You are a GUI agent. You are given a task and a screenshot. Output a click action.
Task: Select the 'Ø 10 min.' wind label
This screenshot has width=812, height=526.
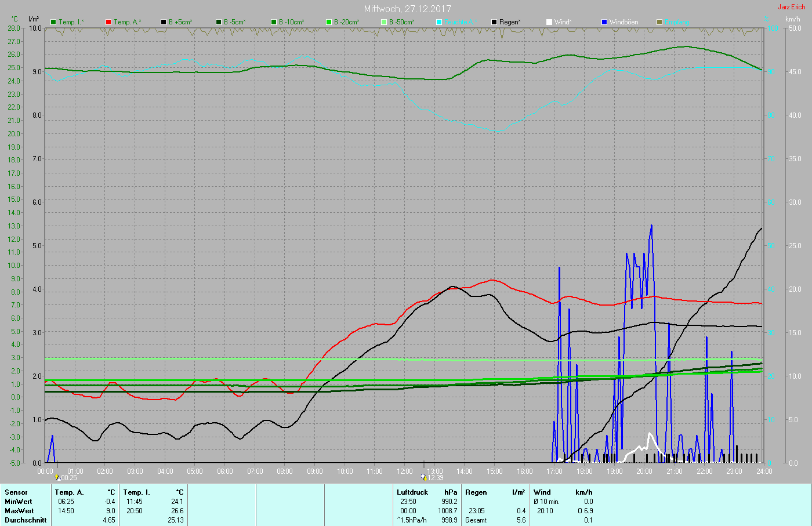tap(547, 502)
